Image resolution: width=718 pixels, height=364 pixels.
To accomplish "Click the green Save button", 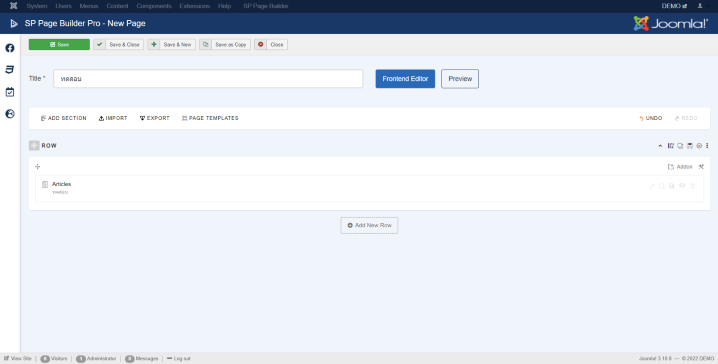I will coord(59,44).
